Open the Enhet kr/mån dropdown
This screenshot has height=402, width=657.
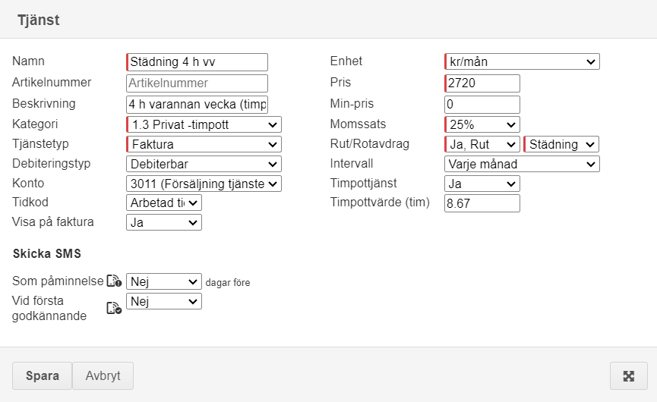521,62
